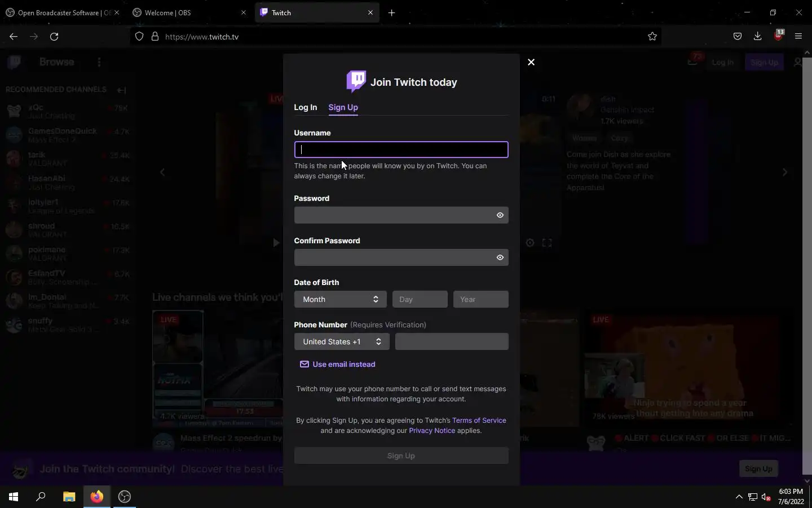Click the tracking protection shield icon
Image resolution: width=812 pixels, height=508 pixels.
(139, 36)
